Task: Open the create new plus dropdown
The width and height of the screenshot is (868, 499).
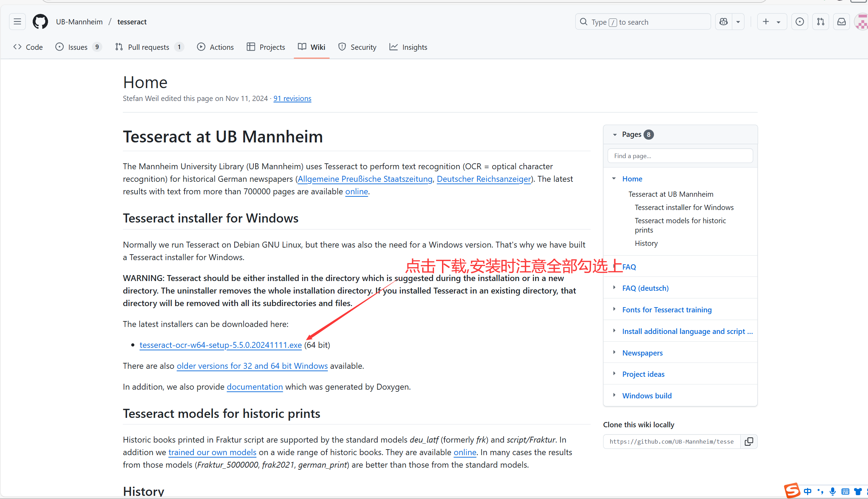Action: click(x=772, y=22)
